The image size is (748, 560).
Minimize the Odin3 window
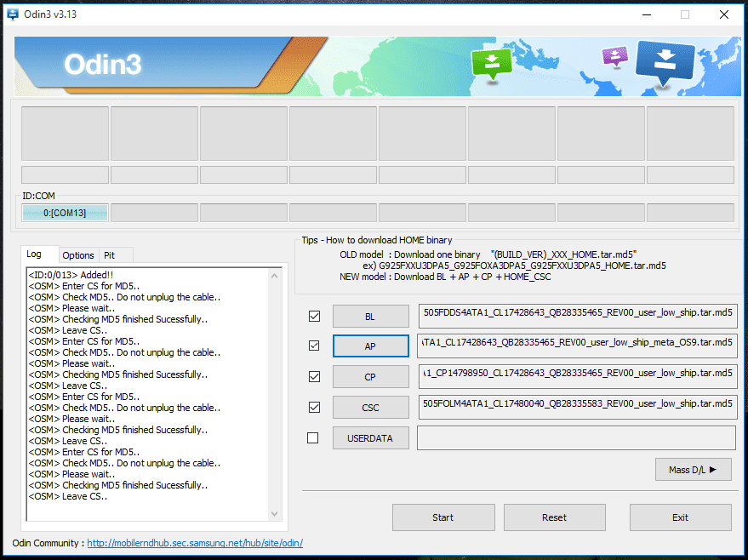pos(647,14)
